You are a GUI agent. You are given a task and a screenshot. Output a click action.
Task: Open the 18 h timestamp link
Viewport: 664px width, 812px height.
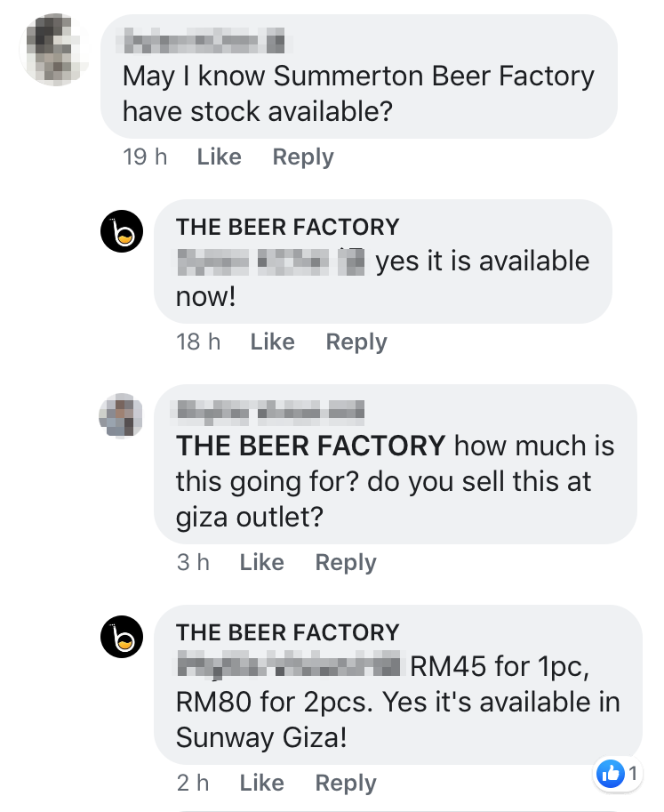click(198, 342)
